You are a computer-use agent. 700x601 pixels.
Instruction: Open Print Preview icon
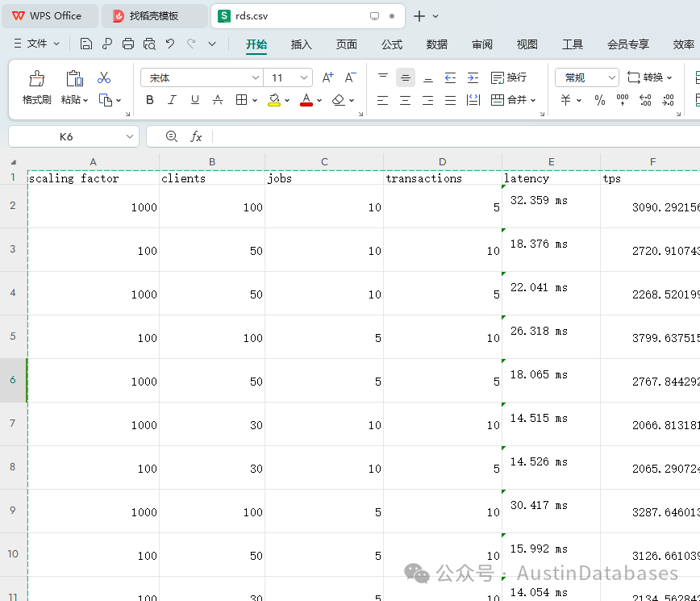[149, 44]
